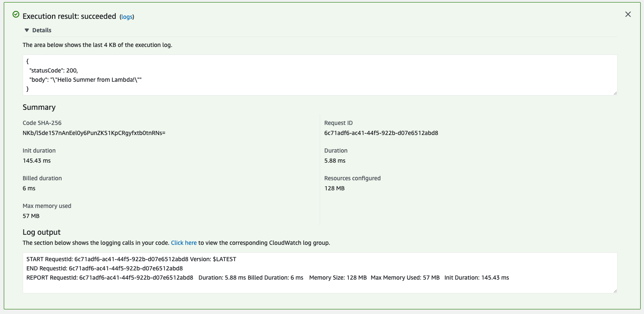Screen dimensions: 644x314
Task: Click the Log output heading
Action: [x=41, y=232]
